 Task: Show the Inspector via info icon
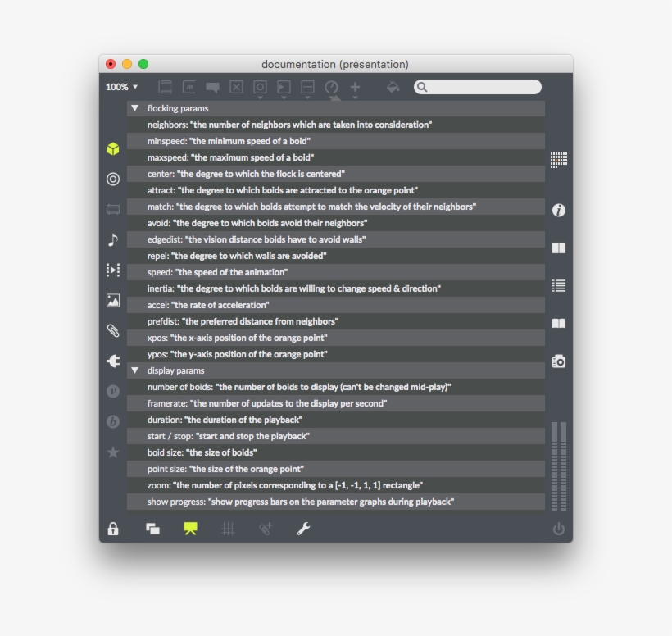[x=559, y=211]
